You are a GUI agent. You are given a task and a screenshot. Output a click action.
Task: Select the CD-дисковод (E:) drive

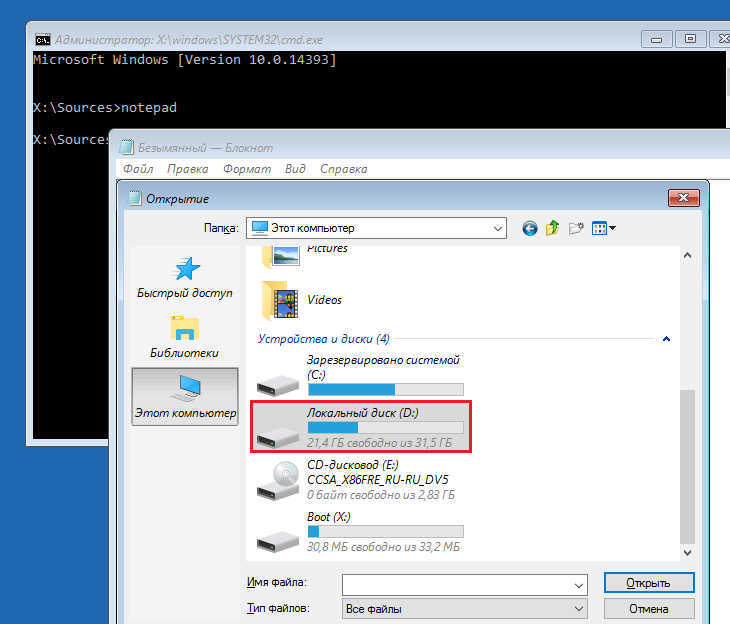360,479
